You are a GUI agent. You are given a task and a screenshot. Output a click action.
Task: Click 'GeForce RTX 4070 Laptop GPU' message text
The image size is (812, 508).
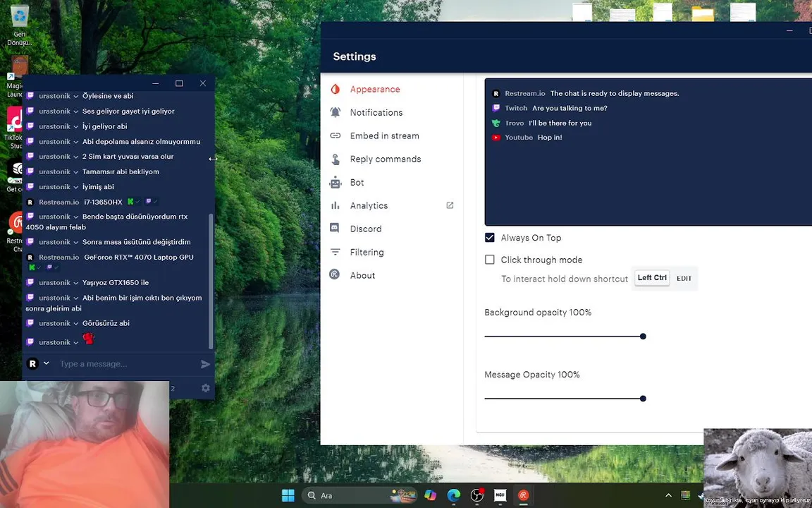pyautogui.click(x=139, y=257)
